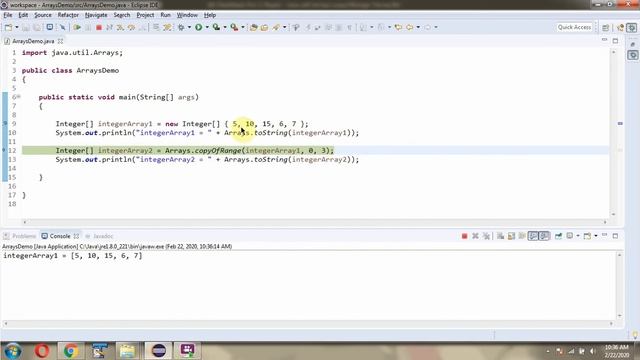Click the Debug bug icon
Image resolution: width=640 pixels, height=360 pixels.
(x=181, y=27)
